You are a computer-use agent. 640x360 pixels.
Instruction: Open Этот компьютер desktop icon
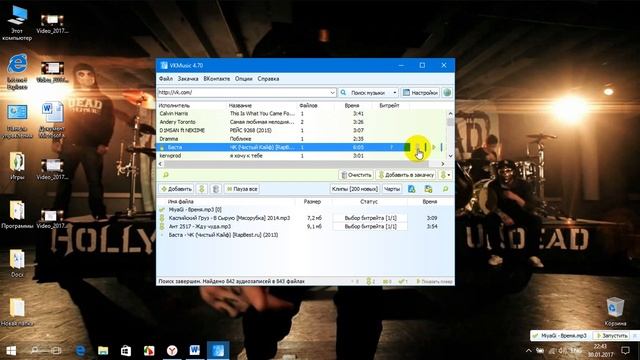click(x=17, y=23)
